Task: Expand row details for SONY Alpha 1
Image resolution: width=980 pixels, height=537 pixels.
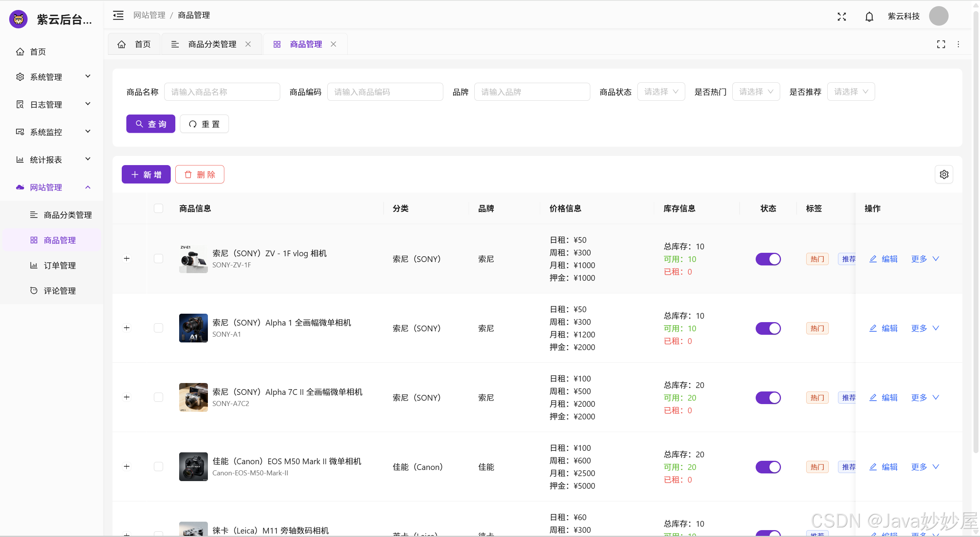Action: click(x=127, y=328)
